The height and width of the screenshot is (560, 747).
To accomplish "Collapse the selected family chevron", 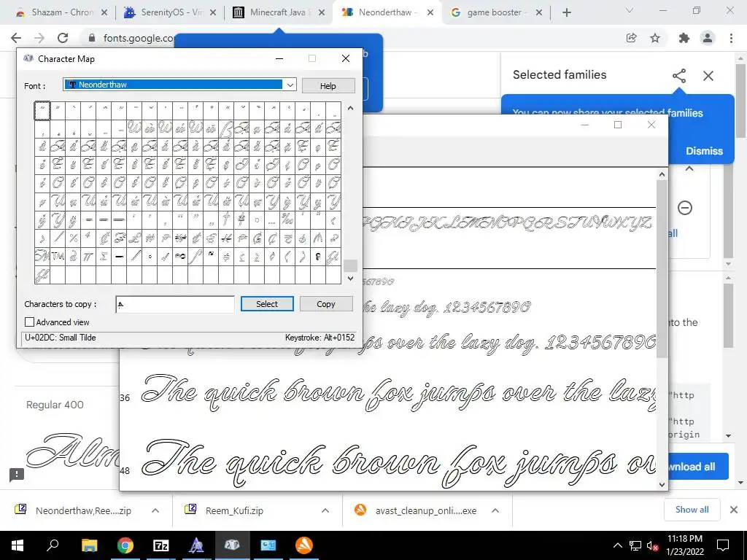I will (x=689, y=168).
